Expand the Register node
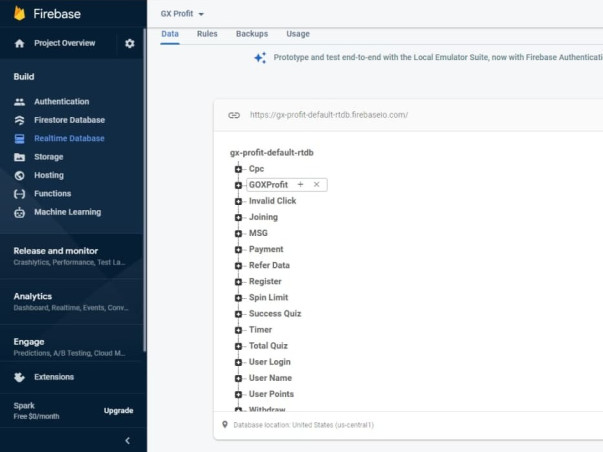Screen dimensions: 603x452 pos(238,282)
